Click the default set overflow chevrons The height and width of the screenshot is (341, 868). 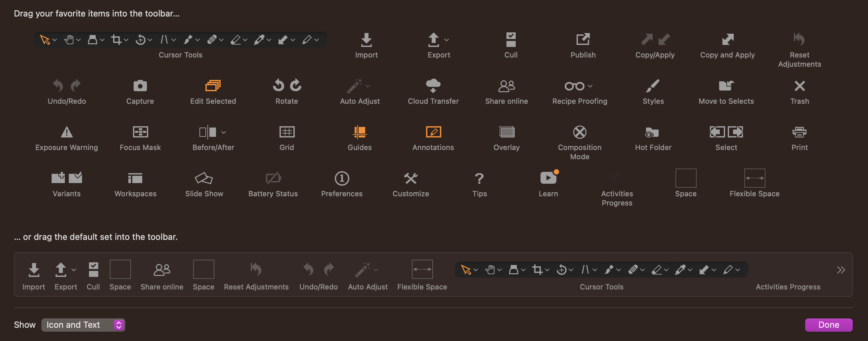841,270
